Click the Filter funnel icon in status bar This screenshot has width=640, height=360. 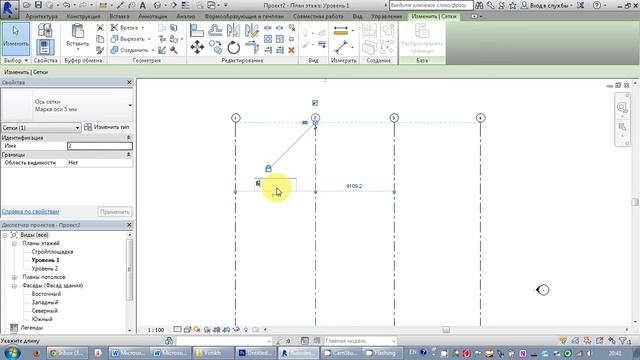click(623, 340)
